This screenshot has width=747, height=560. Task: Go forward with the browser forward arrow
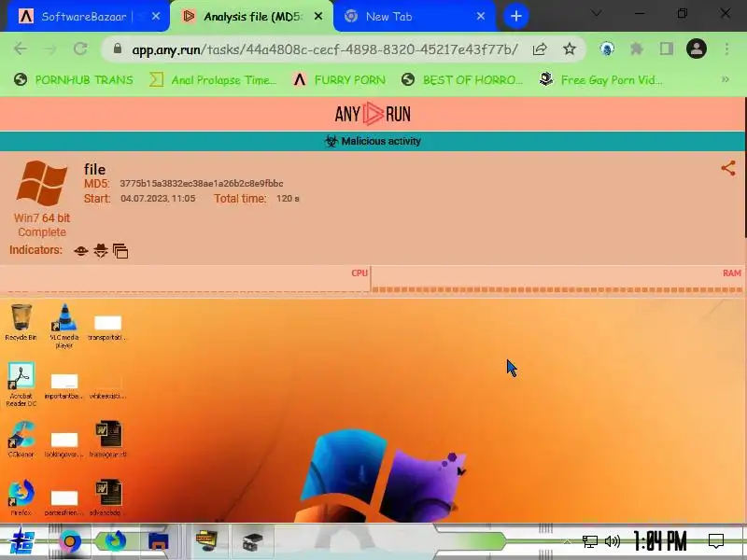point(50,49)
